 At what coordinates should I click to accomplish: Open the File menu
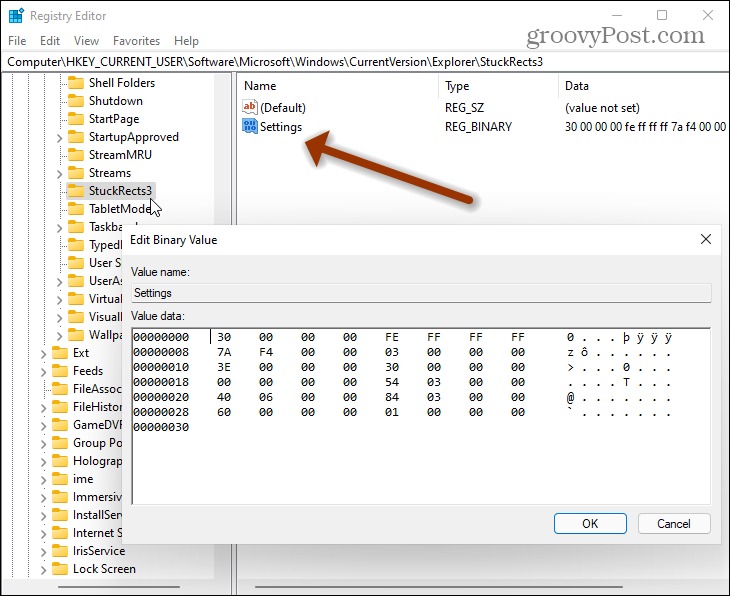[17, 41]
